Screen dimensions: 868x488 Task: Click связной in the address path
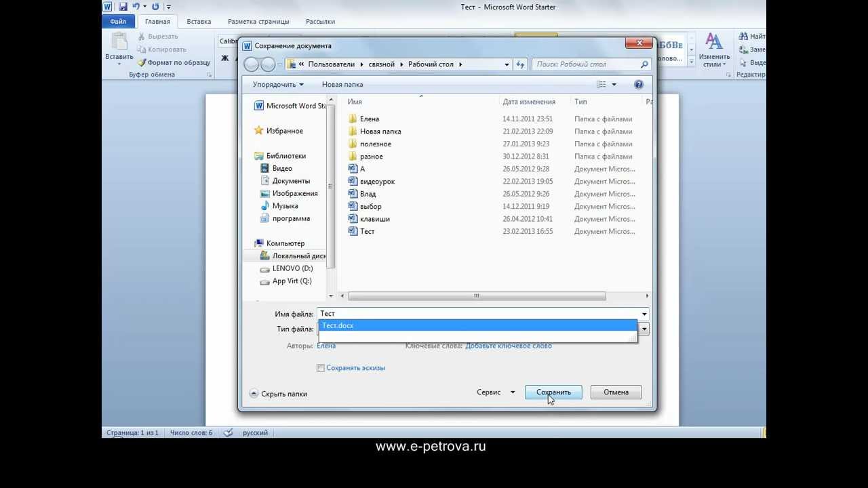coord(382,64)
